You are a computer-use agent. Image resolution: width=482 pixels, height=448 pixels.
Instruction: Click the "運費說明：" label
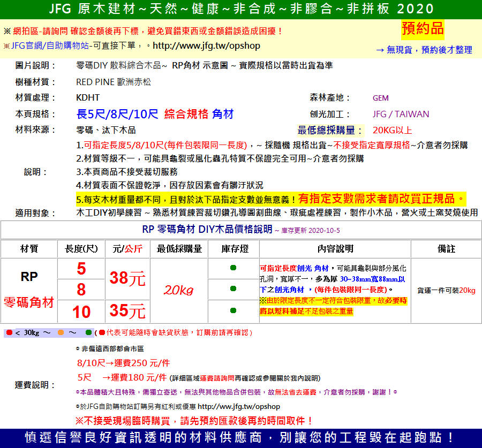tap(35, 385)
